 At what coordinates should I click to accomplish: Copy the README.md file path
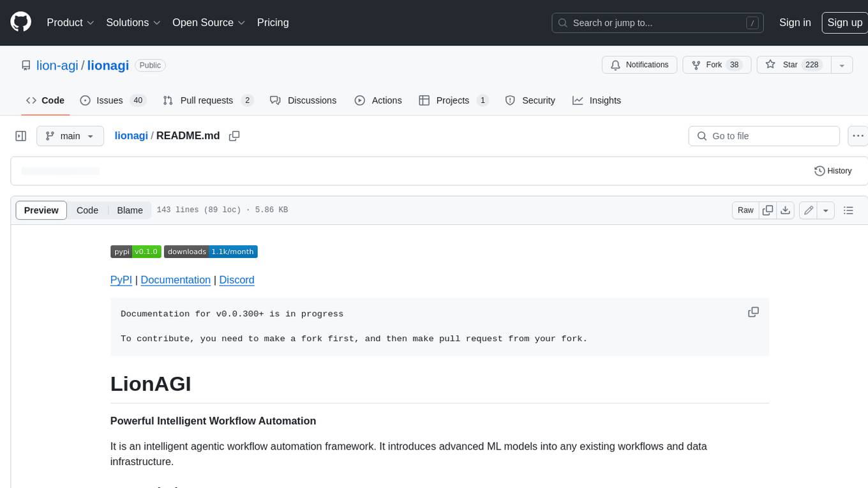234,136
